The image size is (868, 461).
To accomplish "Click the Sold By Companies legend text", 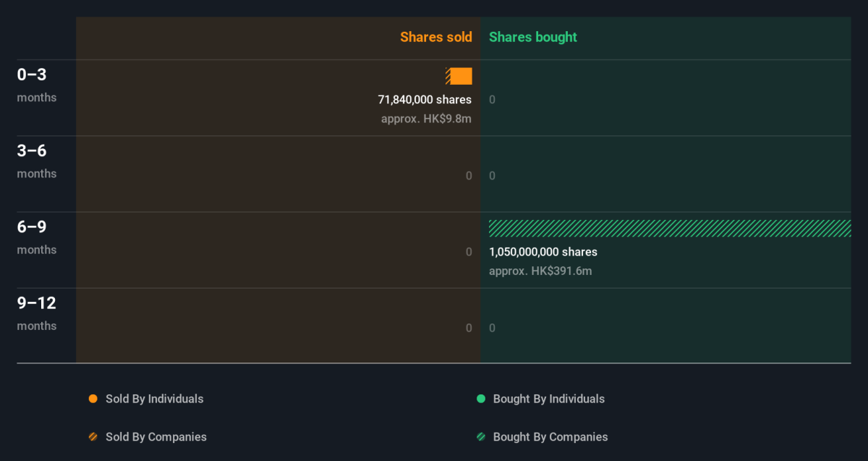I will click(156, 437).
